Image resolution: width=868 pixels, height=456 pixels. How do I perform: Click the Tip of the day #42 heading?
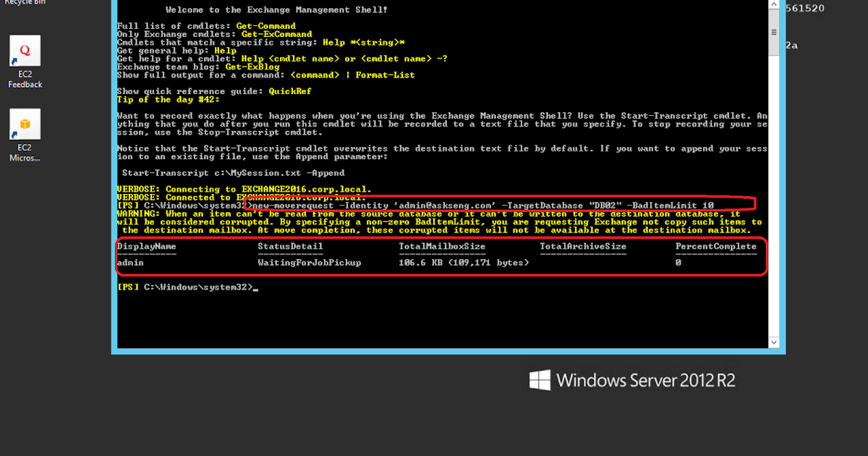(x=165, y=98)
